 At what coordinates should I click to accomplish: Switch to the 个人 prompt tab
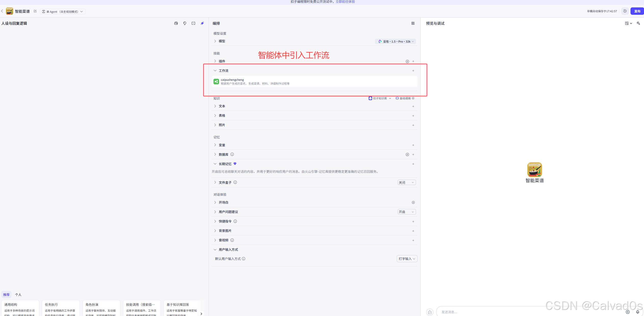(x=18, y=295)
